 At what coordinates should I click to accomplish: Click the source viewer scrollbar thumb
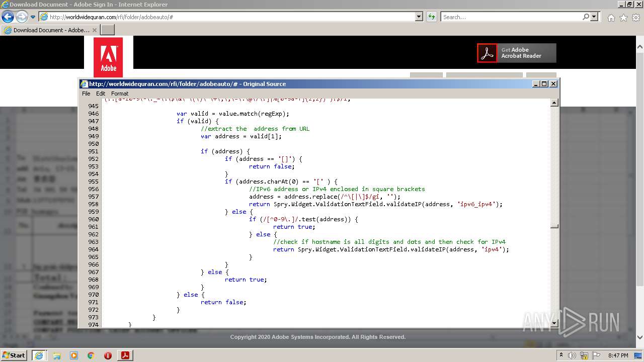click(x=554, y=226)
